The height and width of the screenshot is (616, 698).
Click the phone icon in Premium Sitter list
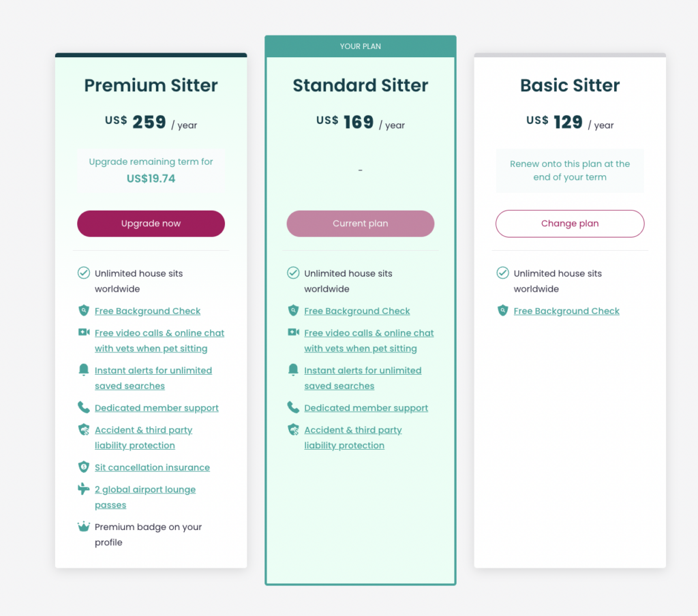84,407
